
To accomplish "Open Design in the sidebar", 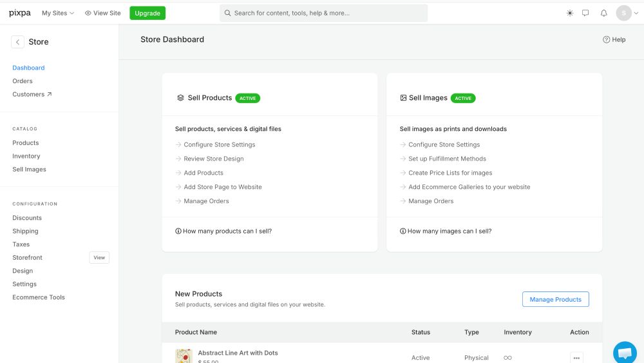I will pos(23,271).
